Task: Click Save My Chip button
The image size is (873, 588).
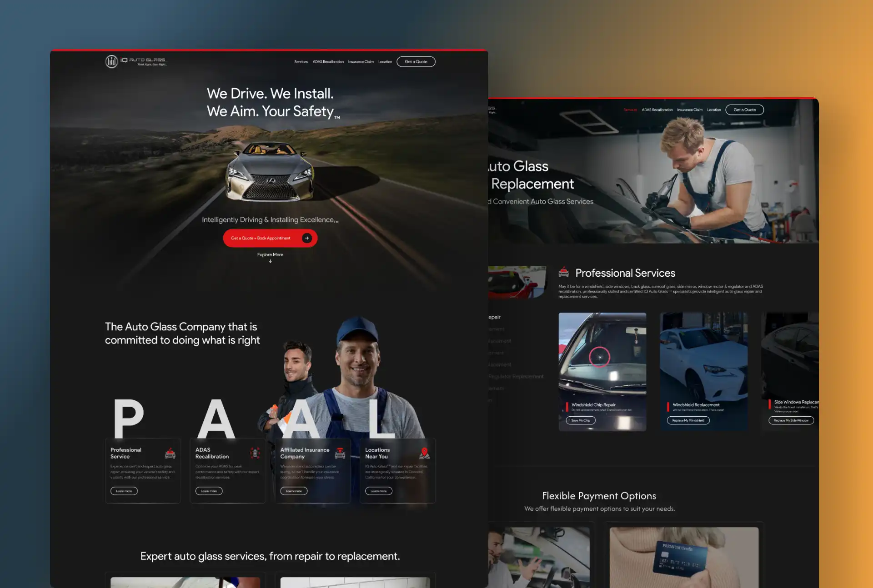Action: coord(581,421)
